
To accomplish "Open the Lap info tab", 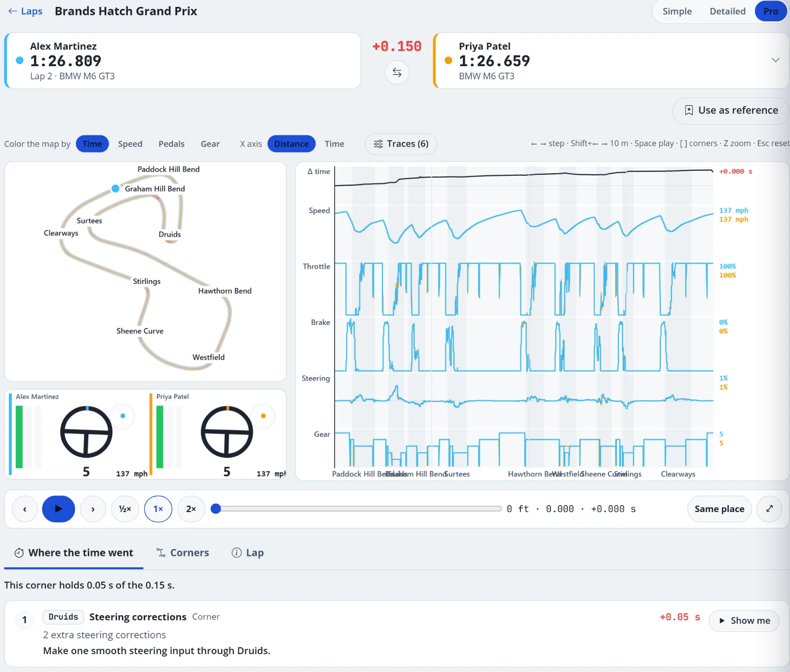I will 248,553.
